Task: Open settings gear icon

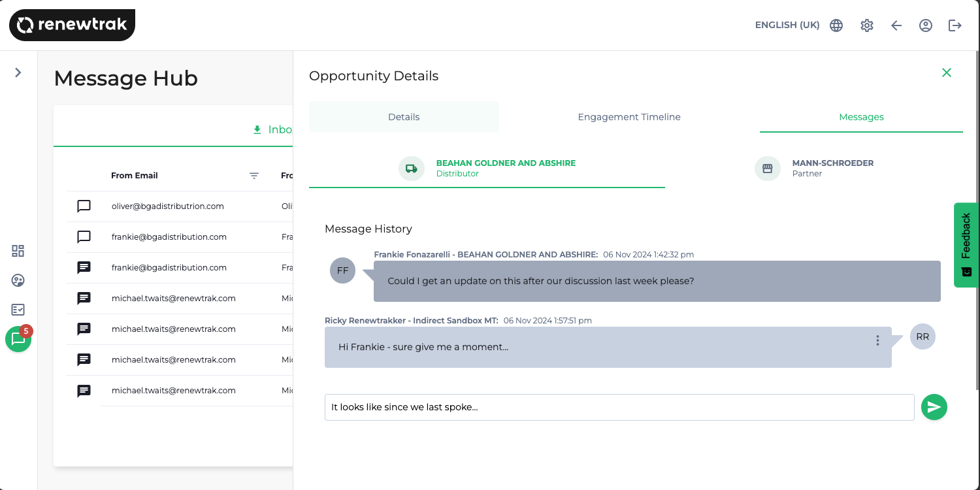Action: [867, 25]
